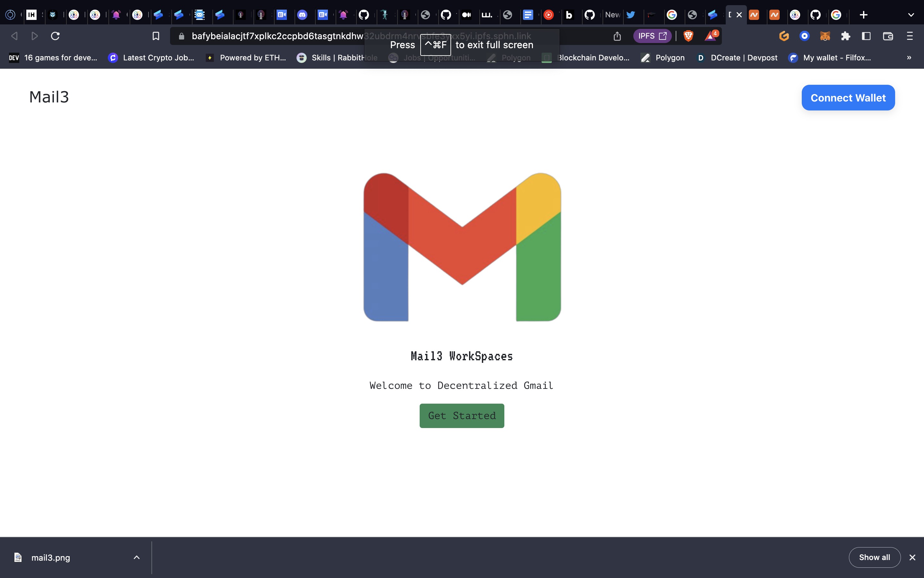
Task: Close the downloads bar
Action: coord(912,557)
